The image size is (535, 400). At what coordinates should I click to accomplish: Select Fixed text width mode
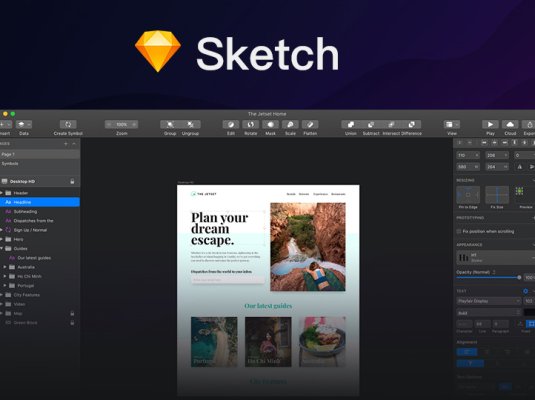point(531,324)
